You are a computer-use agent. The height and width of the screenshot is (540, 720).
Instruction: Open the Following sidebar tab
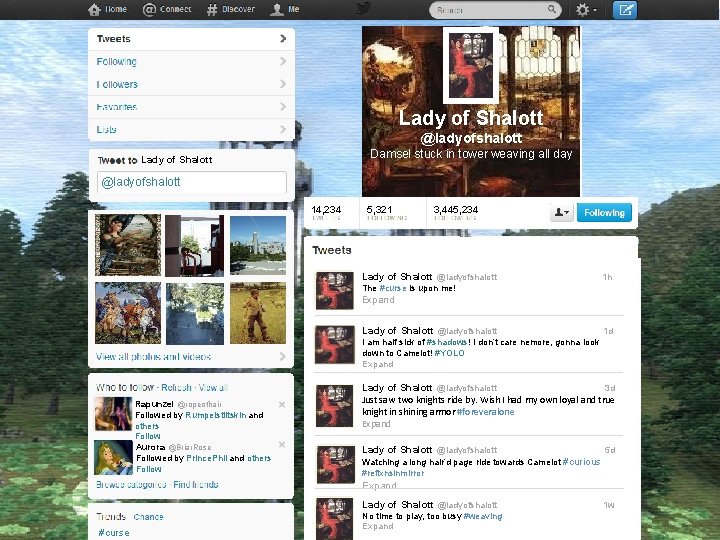coord(191,62)
